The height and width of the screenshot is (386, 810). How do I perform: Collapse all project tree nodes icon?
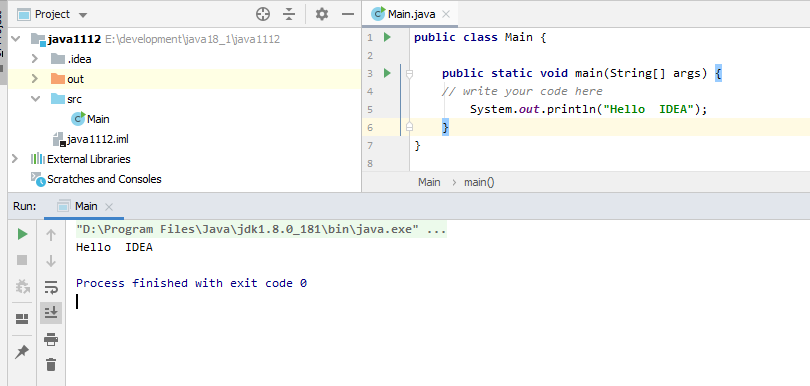click(289, 14)
